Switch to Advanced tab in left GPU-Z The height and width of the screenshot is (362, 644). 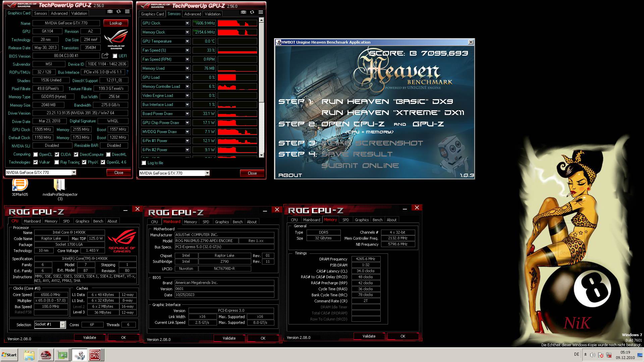[x=59, y=13]
